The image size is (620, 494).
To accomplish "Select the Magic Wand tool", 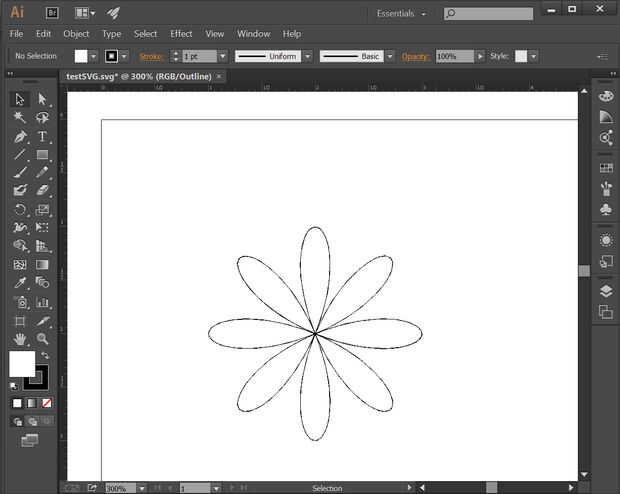I will [x=19, y=117].
